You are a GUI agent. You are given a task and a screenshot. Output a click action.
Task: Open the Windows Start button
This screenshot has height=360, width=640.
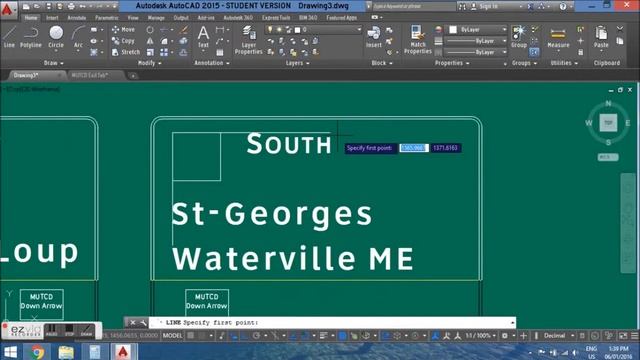point(10,352)
